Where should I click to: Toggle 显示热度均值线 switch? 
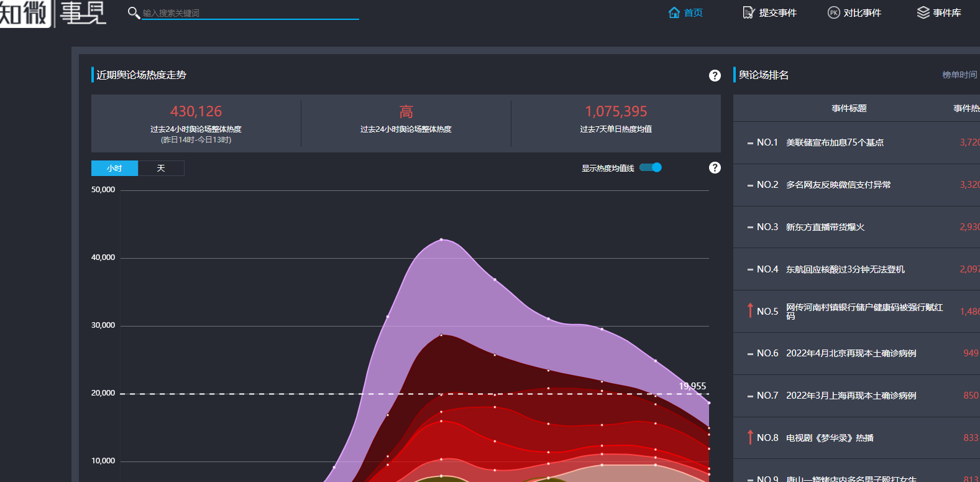(x=651, y=167)
